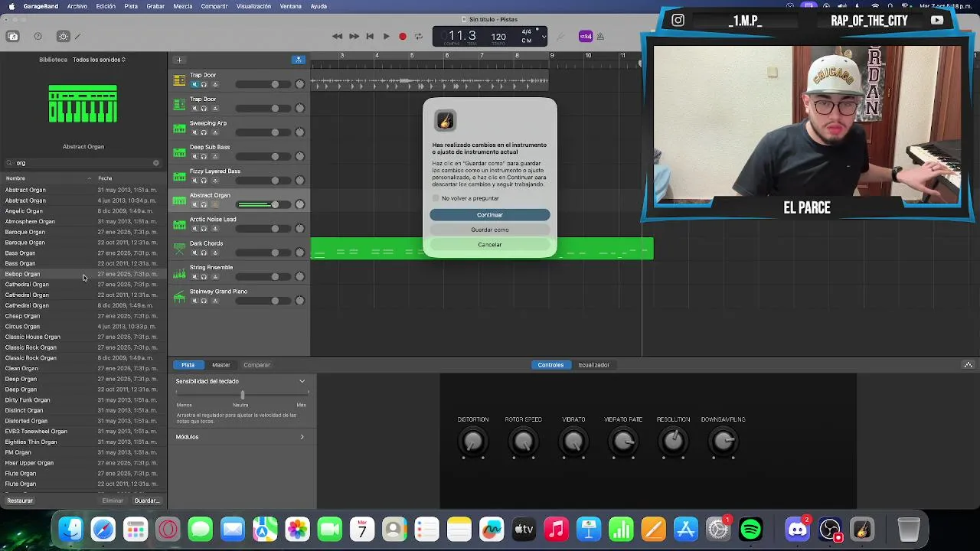This screenshot has height=551, width=980.
Task: Click Continuar in the dialog
Action: coord(490,215)
